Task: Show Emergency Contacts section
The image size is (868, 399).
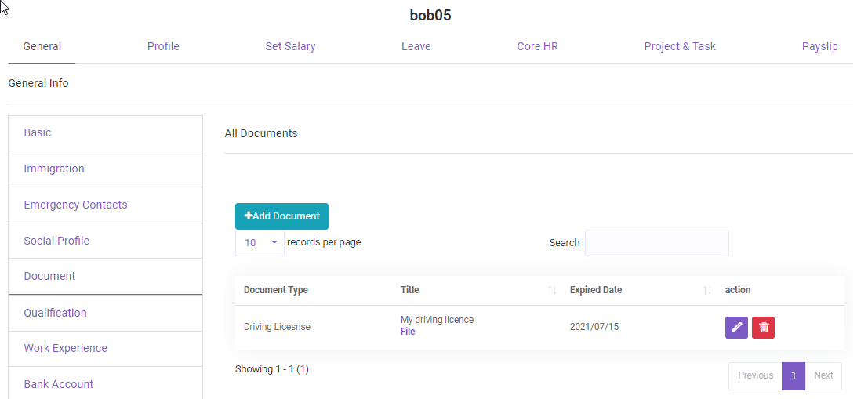Action: [x=75, y=205]
